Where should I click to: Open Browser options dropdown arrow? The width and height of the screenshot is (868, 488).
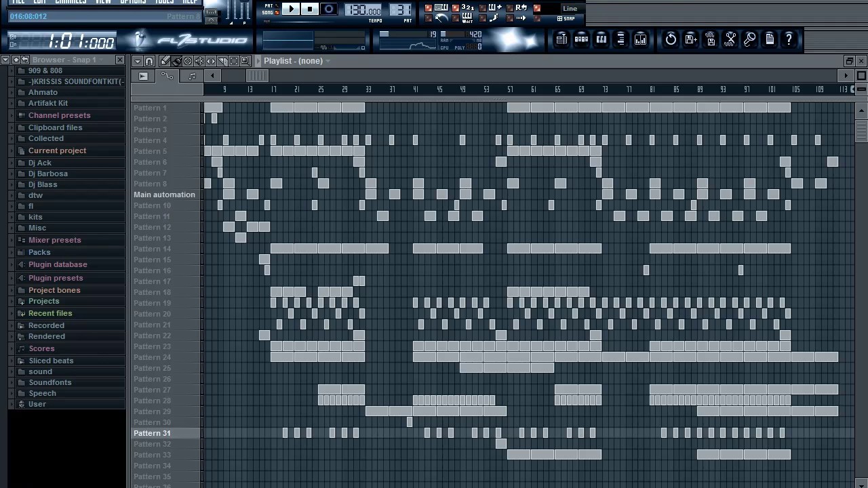pos(5,60)
